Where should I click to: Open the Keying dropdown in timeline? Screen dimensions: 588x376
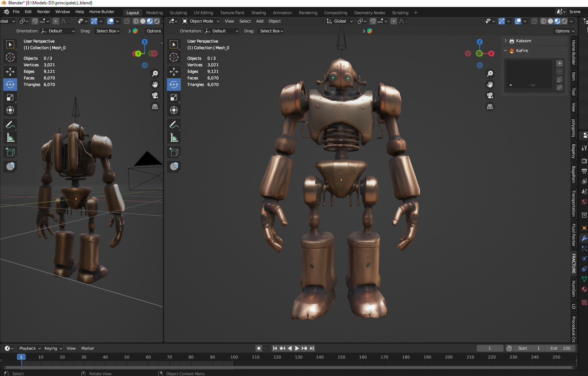tap(53, 348)
